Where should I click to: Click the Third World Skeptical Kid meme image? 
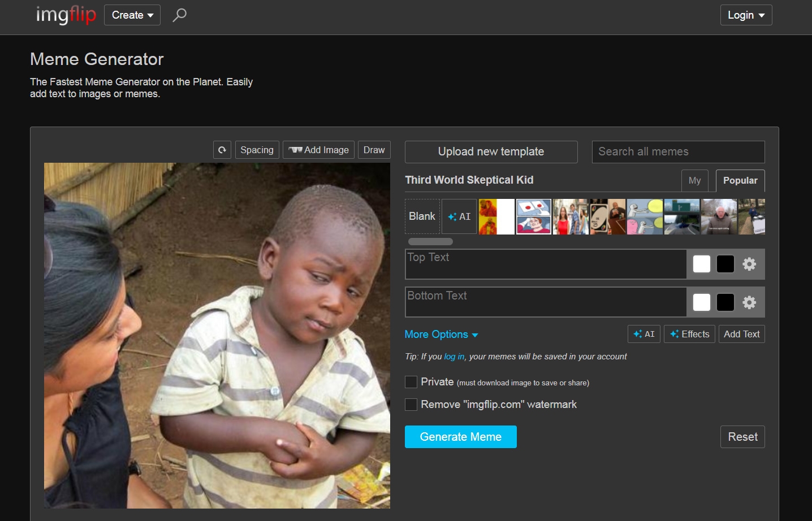[217, 336]
